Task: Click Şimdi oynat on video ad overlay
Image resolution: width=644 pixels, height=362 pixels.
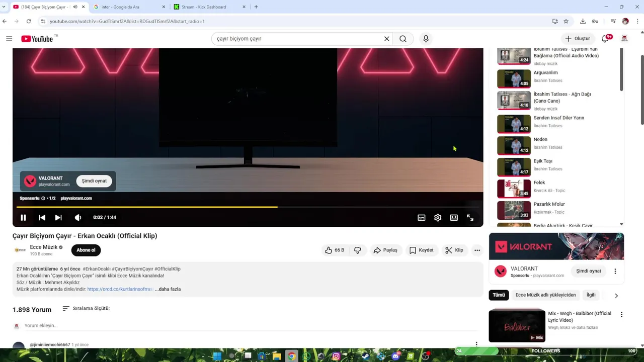Action: pyautogui.click(x=94, y=181)
